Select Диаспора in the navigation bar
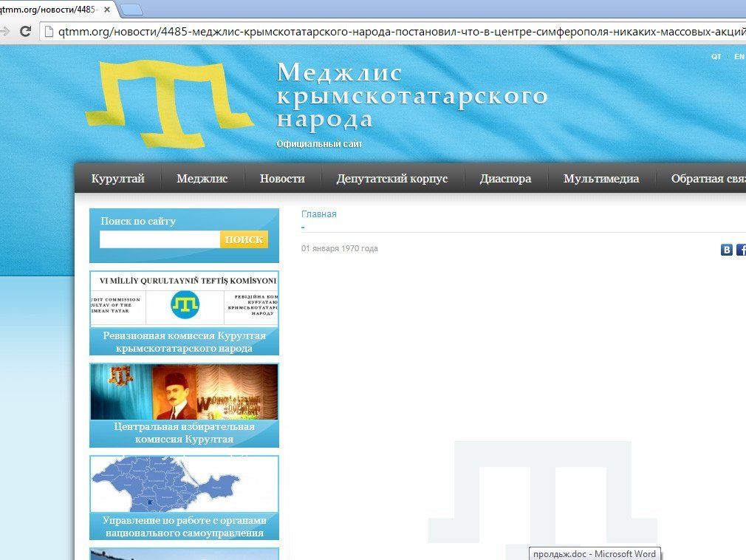 point(505,179)
